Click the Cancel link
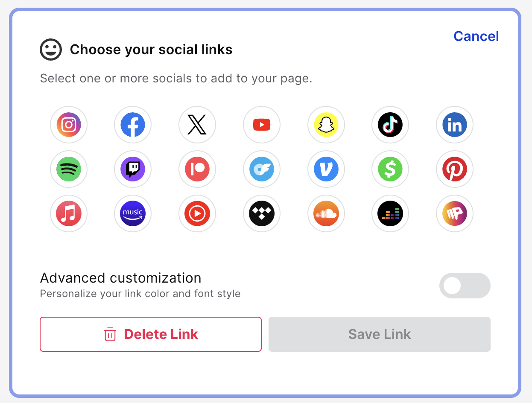Image resolution: width=532 pixels, height=403 pixels. [476, 36]
